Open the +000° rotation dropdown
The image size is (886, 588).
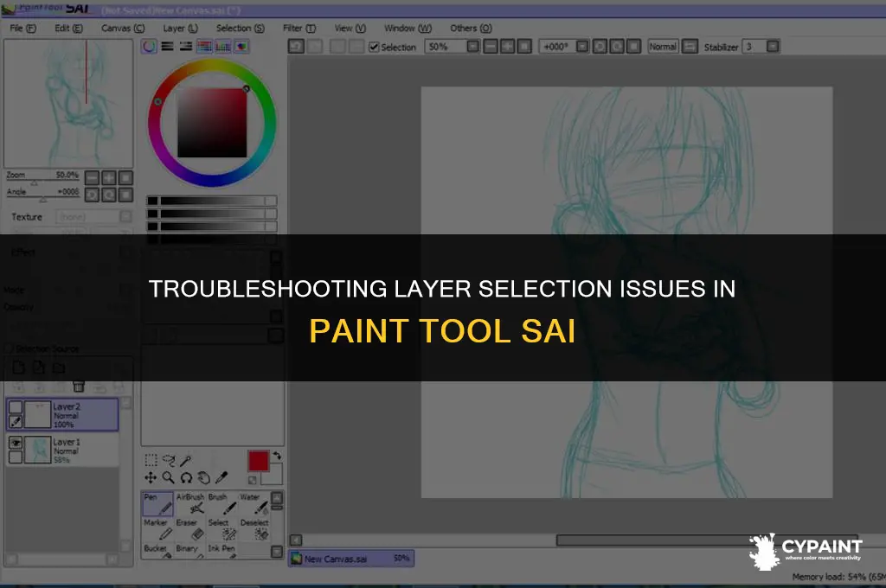pos(582,47)
